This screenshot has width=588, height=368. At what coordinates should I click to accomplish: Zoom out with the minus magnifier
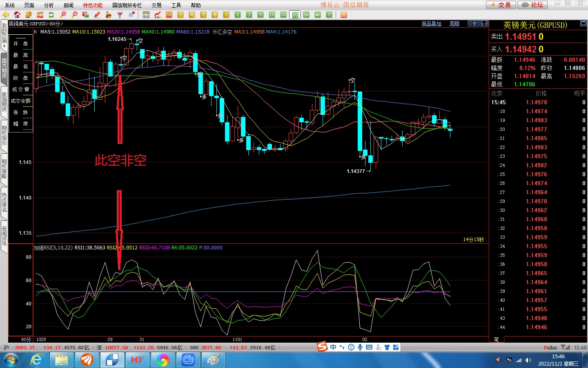[74, 15]
